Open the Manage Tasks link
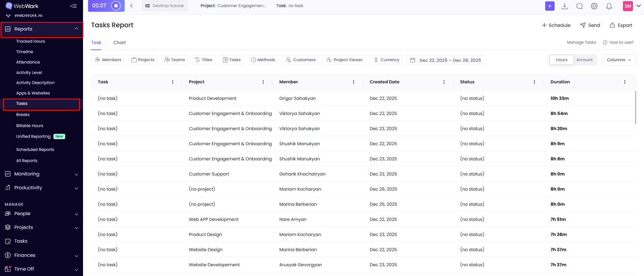This screenshot has height=276, width=644. [581, 42]
